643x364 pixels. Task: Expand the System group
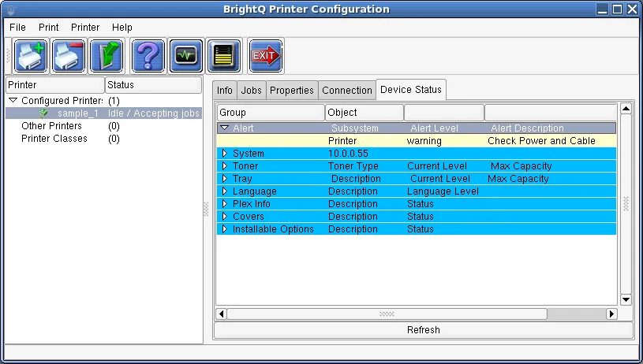click(x=224, y=153)
